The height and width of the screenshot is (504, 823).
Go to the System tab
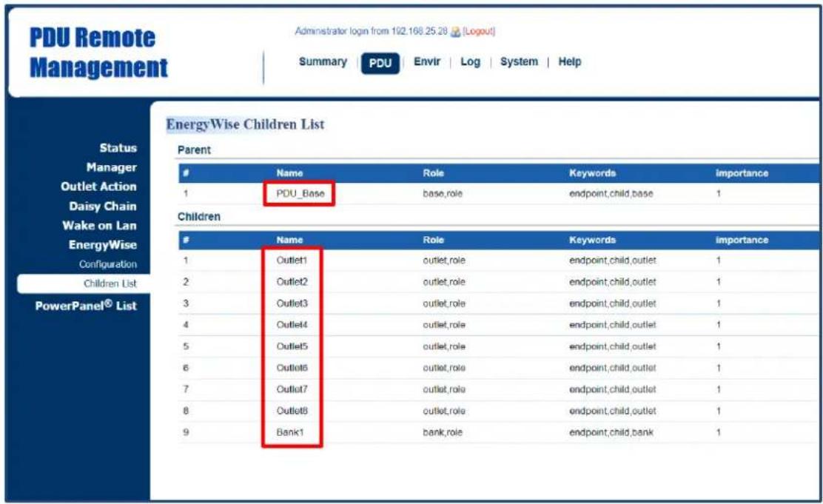click(519, 62)
